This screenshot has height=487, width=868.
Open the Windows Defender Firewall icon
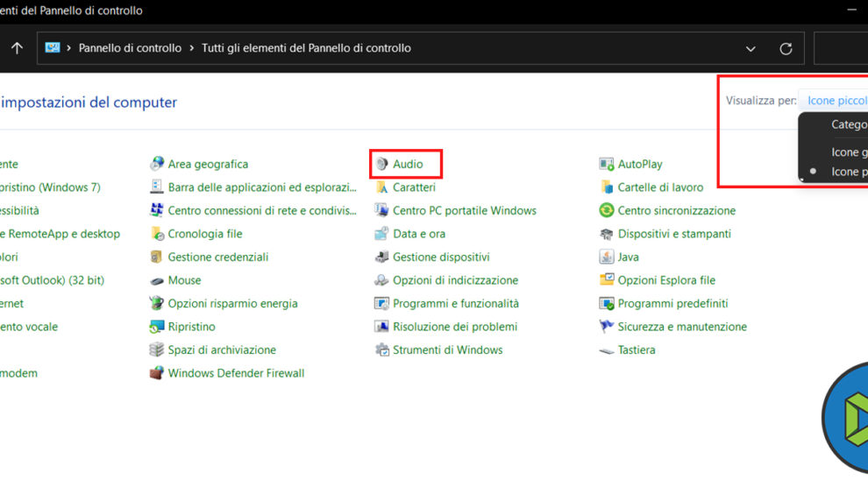point(157,372)
